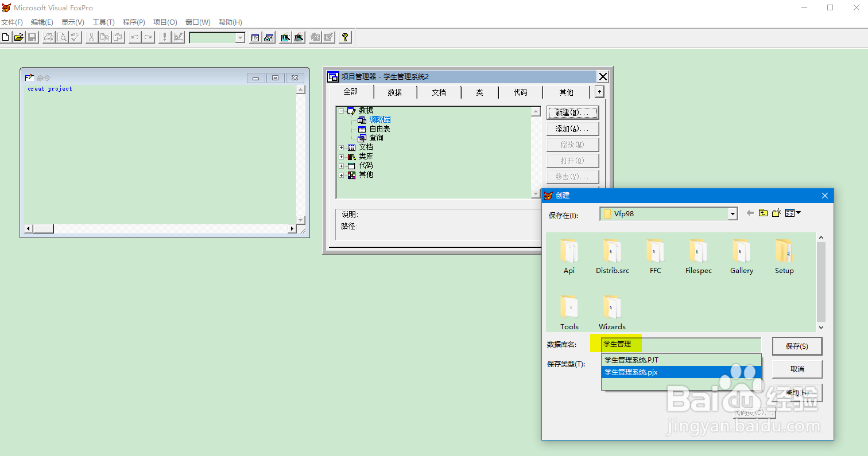Click the Cut scissors toolbar icon
This screenshot has height=456, width=868.
tap(92, 37)
